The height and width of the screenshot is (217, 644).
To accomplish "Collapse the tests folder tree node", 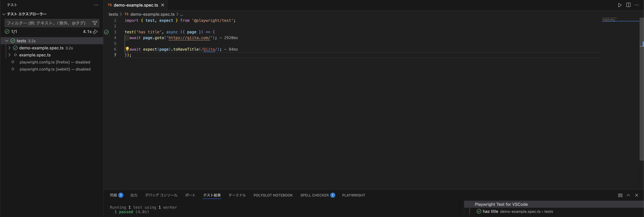I will point(7,41).
